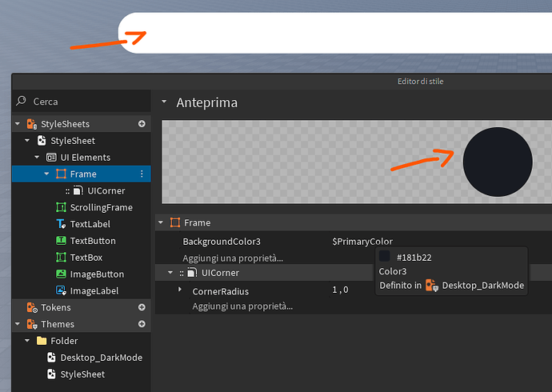Select TextButton style rule
This screenshot has width=552, height=392.
coord(93,241)
